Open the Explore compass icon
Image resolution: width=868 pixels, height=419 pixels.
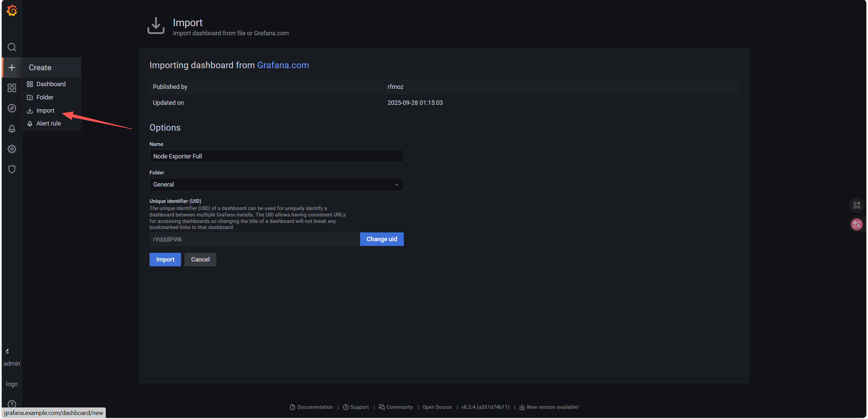tap(12, 108)
